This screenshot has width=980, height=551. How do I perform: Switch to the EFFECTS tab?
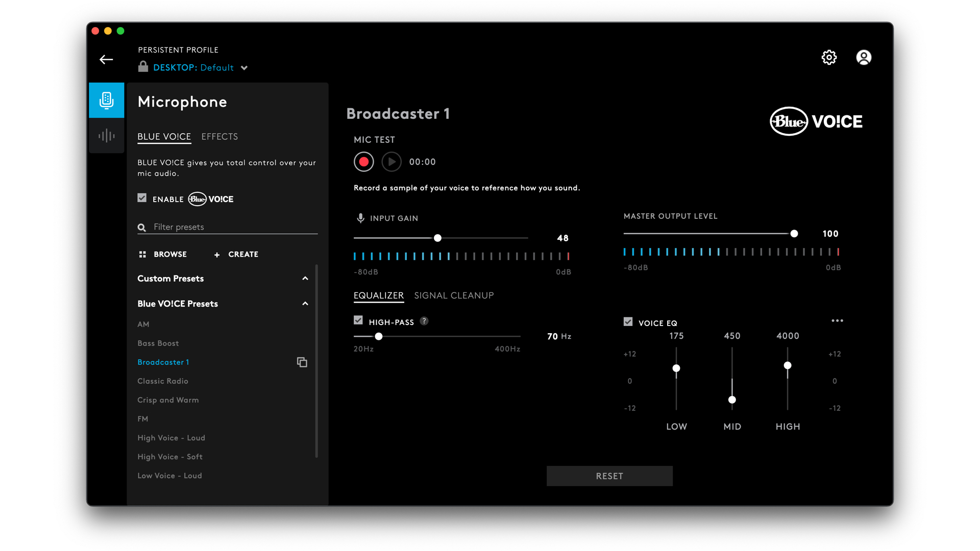pos(219,137)
